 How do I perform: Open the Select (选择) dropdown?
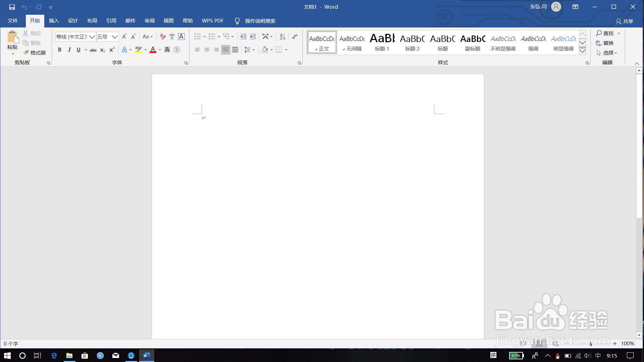point(607,53)
